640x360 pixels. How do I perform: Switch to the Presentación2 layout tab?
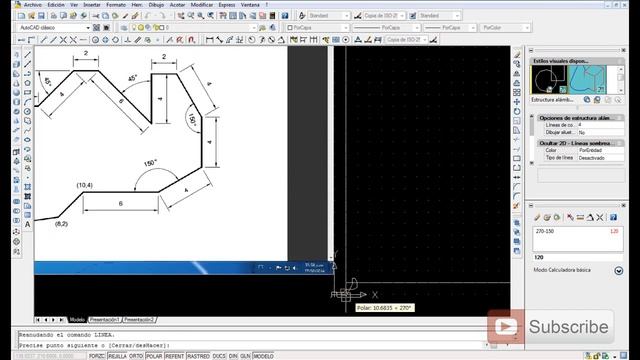139,320
